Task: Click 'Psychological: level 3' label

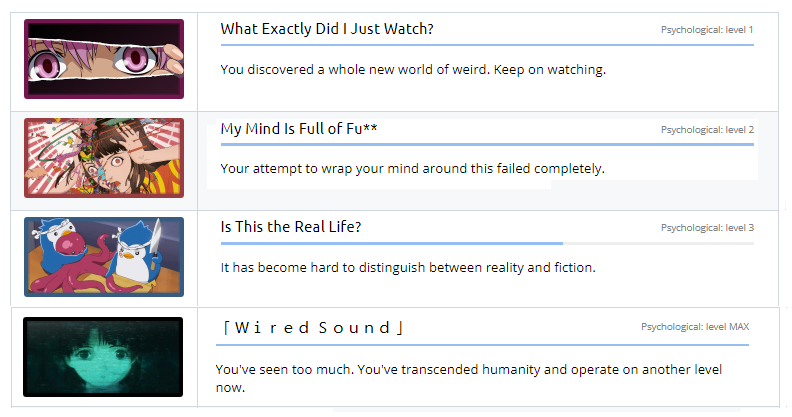Action: (707, 228)
